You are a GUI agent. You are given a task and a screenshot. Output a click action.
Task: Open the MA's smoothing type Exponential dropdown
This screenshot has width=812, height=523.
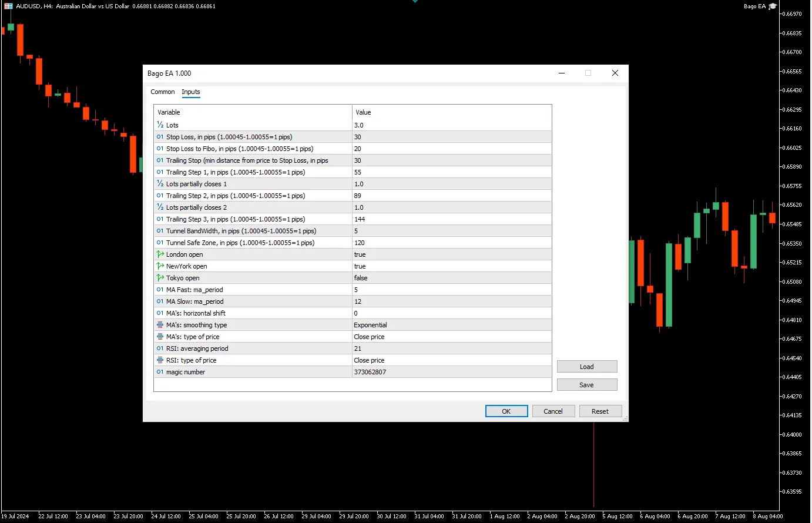coord(451,325)
